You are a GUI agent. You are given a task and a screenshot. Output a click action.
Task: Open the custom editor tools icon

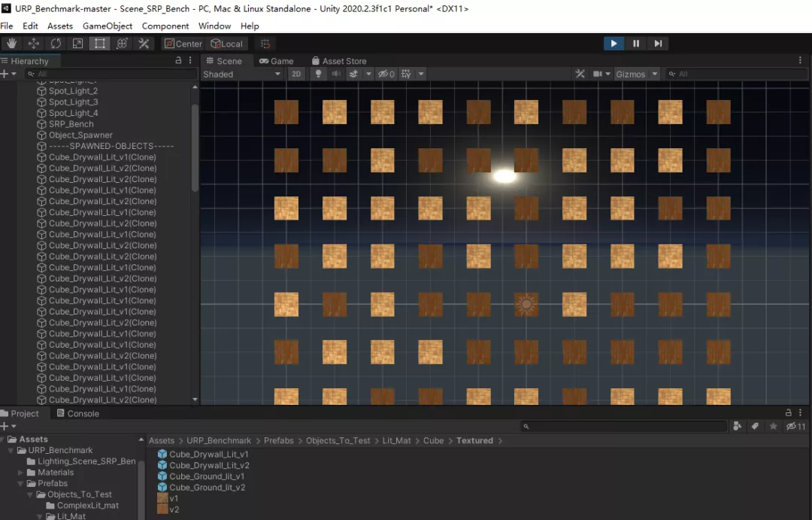(x=143, y=44)
